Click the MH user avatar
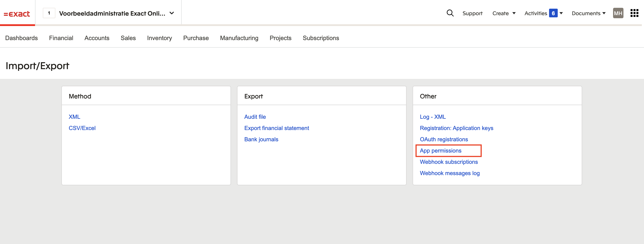The height and width of the screenshot is (244, 644). [618, 13]
